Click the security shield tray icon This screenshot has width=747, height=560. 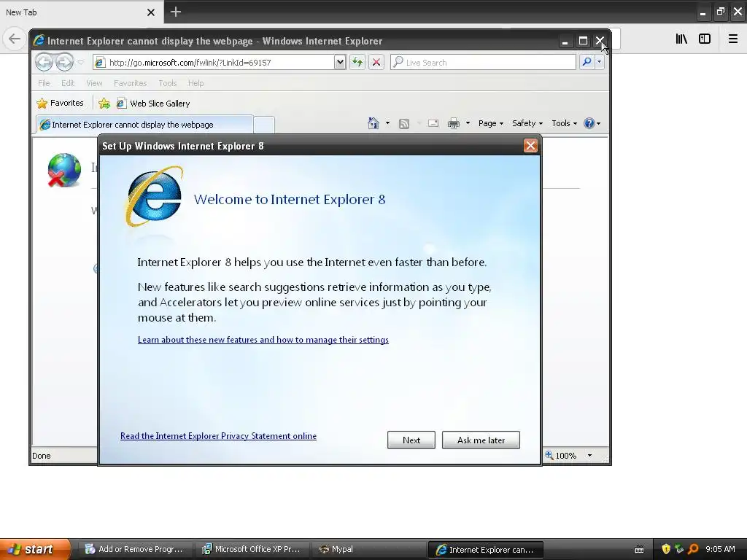[666, 549]
